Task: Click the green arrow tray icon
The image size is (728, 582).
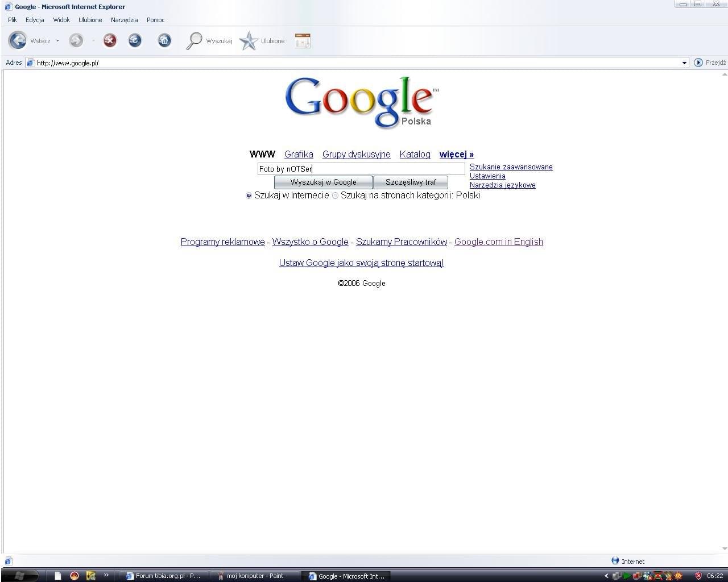Action: 626,576
